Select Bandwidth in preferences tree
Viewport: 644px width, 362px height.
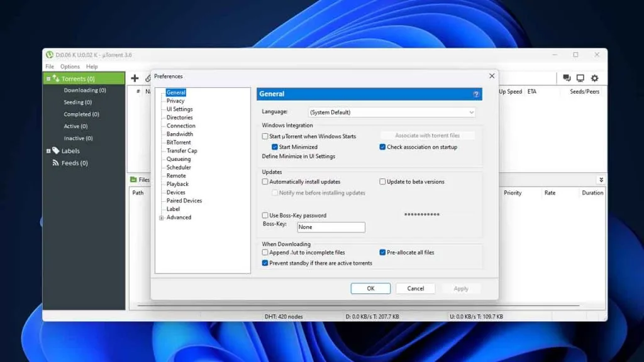pos(179,134)
